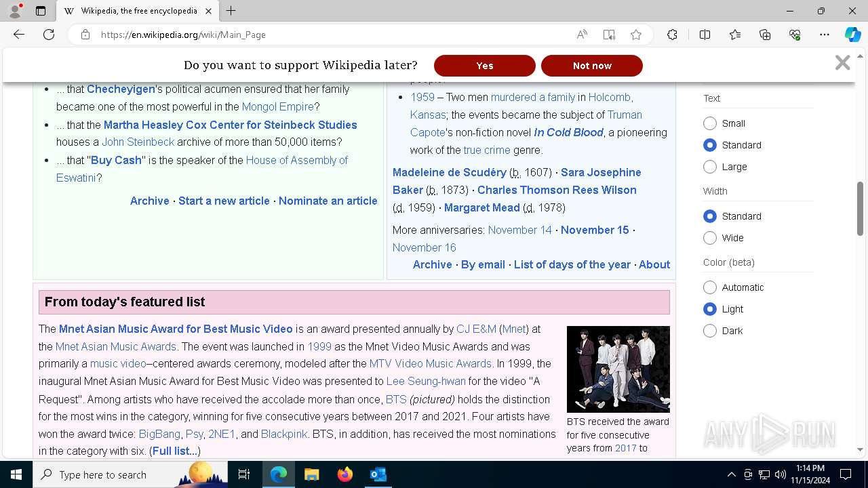Open the Favorites list

click(735, 35)
